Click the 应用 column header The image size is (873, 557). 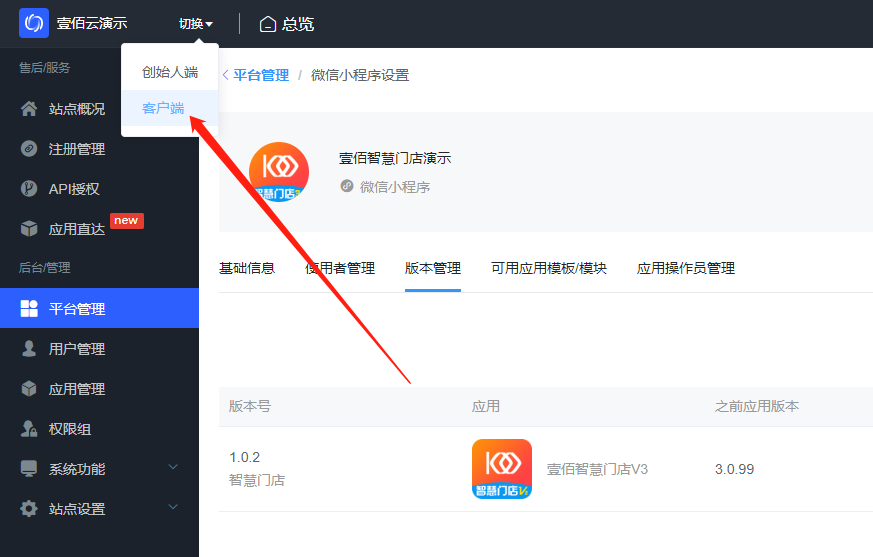pos(485,406)
